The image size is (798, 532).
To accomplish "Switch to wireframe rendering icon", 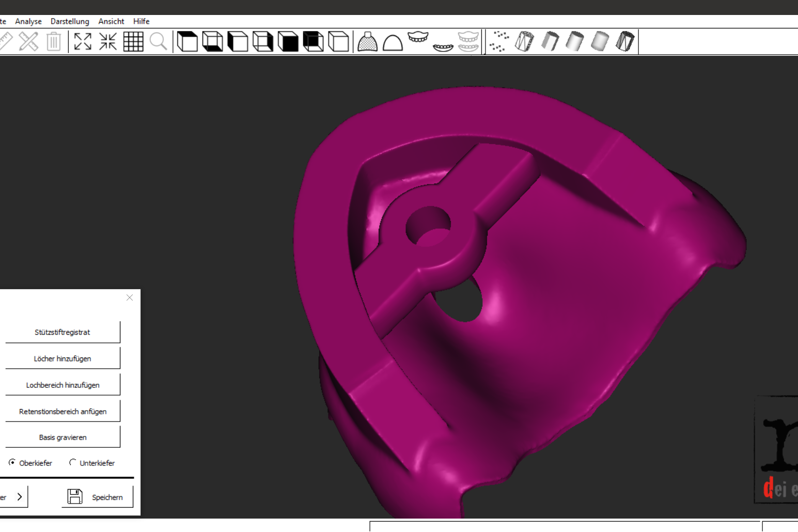I will 524,41.
